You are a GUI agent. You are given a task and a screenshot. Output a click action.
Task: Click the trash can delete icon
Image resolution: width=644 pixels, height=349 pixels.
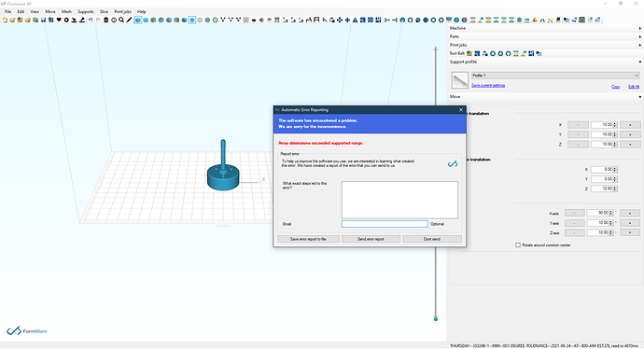[x=106, y=20]
